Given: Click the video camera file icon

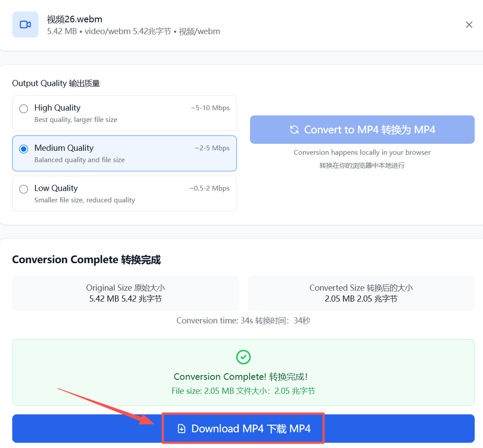Looking at the screenshot, I should tap(25, 24).
